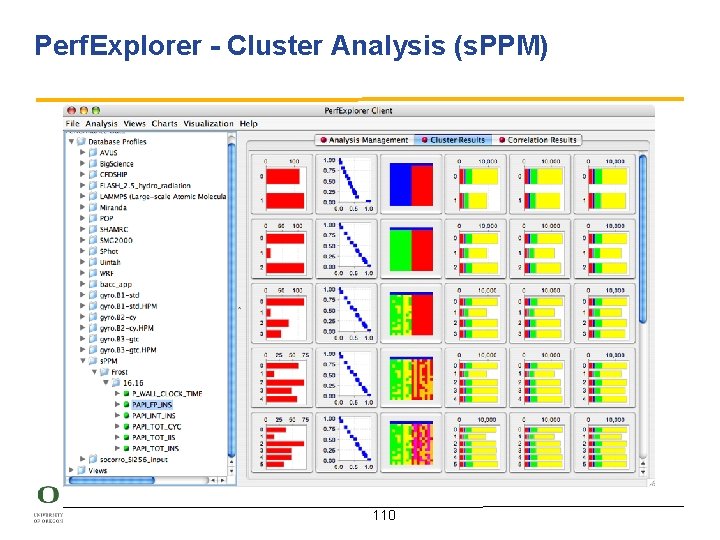Click the SMG2000 folder icon
This screenshot has width=720, height=540.
click(93, 240)
